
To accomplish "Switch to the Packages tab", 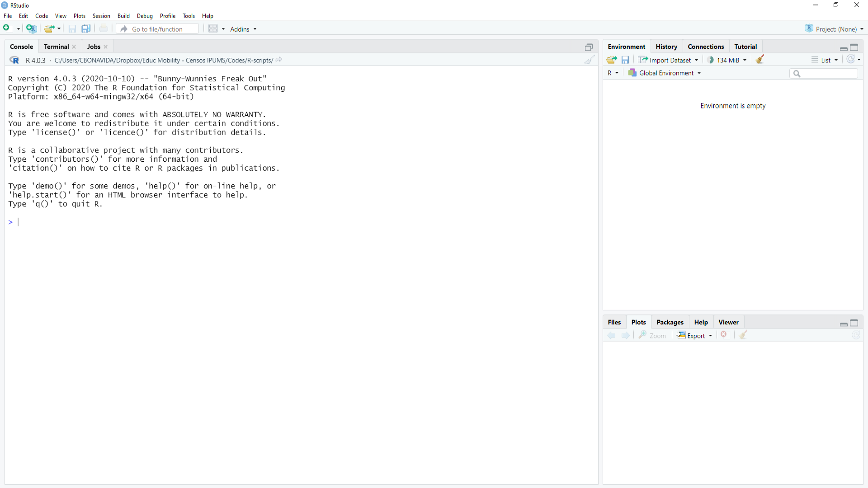I will pos(670,322).
